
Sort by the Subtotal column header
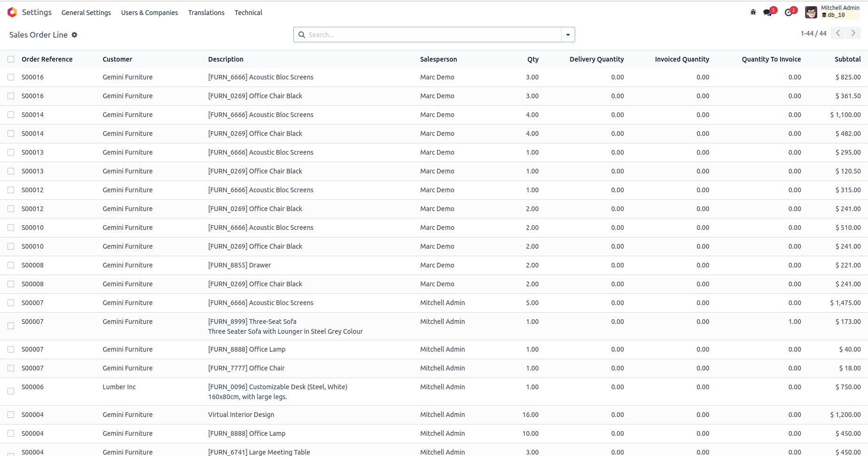coord(847,59)
